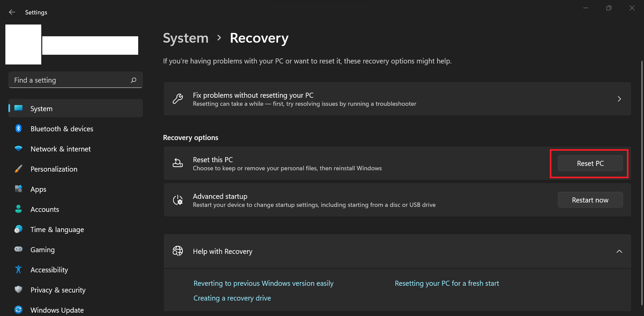The width and height of the screenshot is (644, 316).
Task: Navigate to System in the breadcrumb
Action: 185,38
